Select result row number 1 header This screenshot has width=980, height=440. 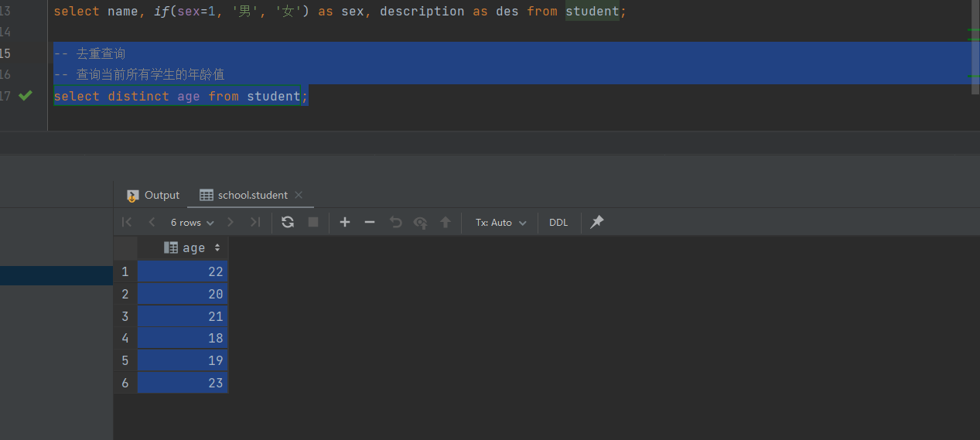point(125,271)
